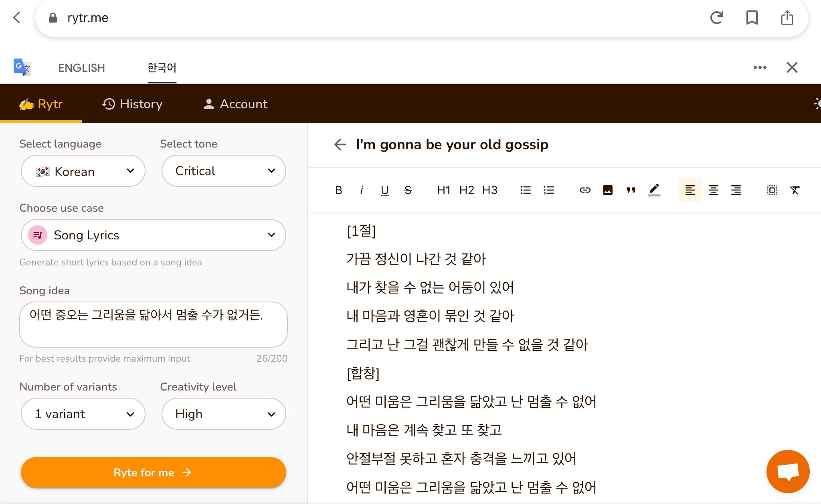This screenshot has height=504, width=821.
Task: Open the text highlight color tool
Action: pos(654,190)
